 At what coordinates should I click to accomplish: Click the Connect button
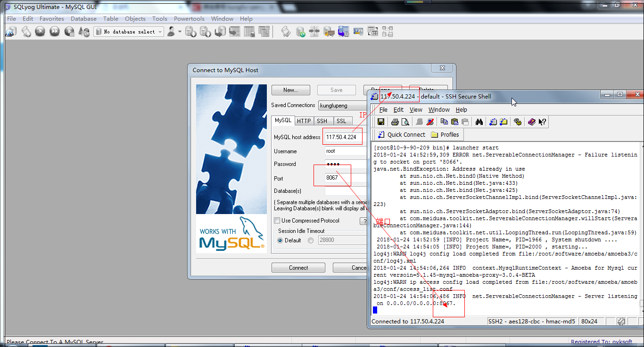[298, 268]
